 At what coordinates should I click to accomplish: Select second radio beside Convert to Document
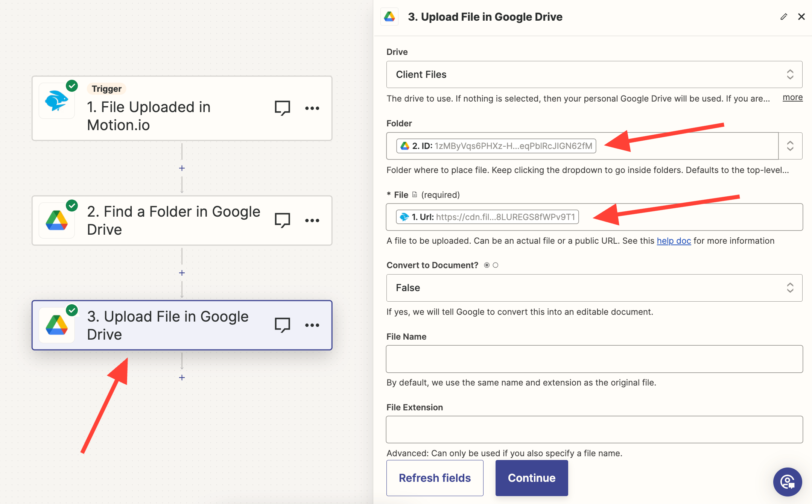pos(496,265)
